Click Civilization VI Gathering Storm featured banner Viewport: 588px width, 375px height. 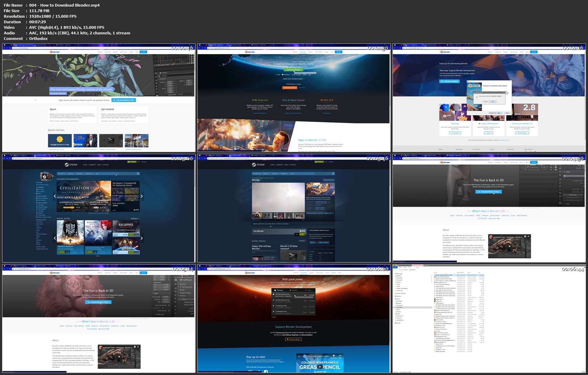point(84,196)
